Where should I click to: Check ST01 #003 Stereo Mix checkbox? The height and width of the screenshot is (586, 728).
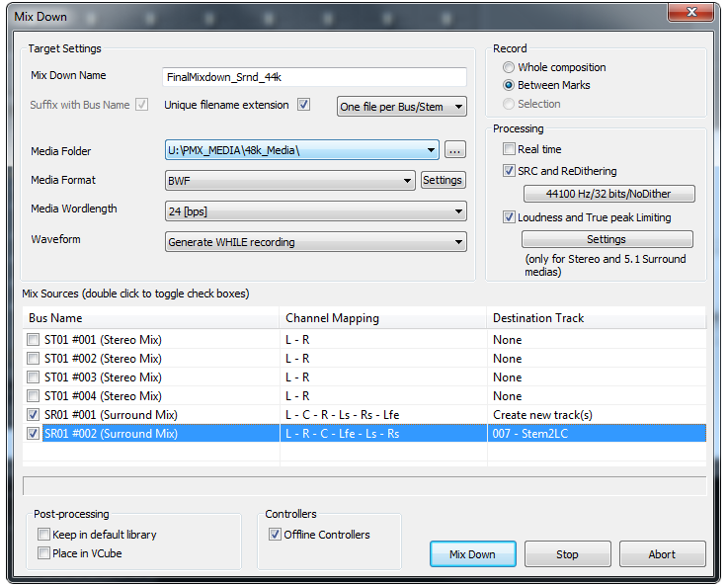pyautogui.click(x=33, y=377)
